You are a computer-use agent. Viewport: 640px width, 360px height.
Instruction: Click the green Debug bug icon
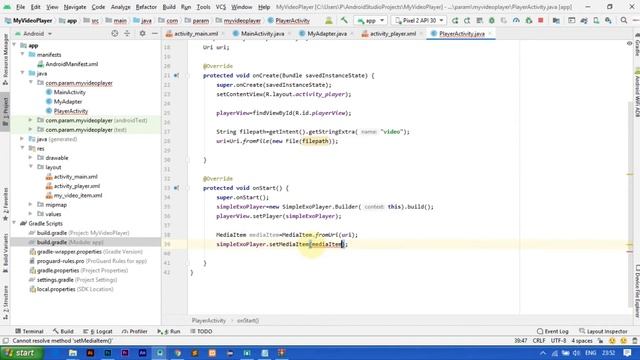(492, 20)
